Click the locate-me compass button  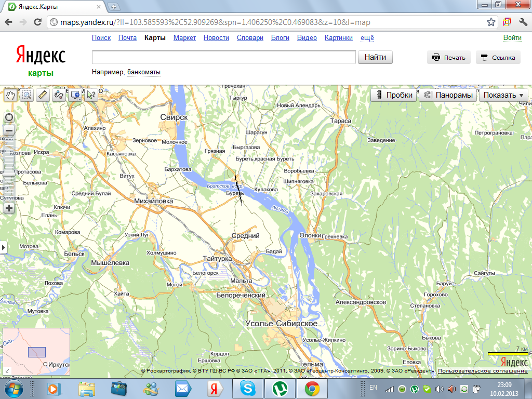[9, 117]
